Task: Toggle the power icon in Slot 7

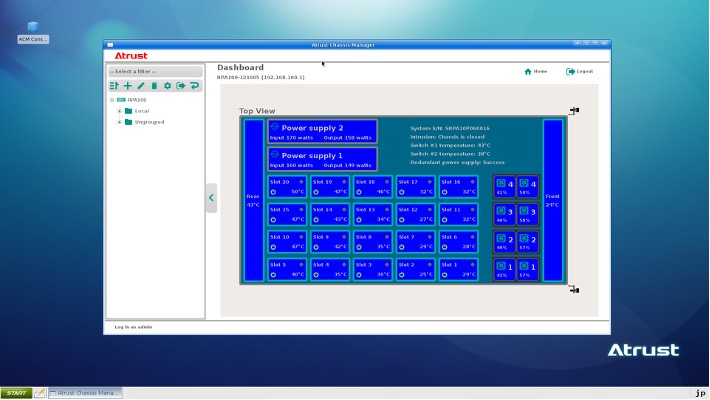Action: (401, 246)
